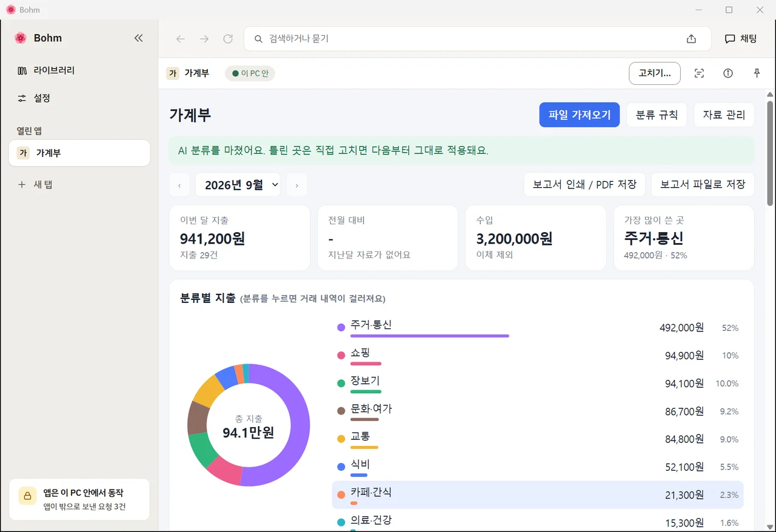The height and width of the screenshot is (532, 776).
Task: Click the Bohm flower logo in sidebar
Action: (x=21, y=38)
